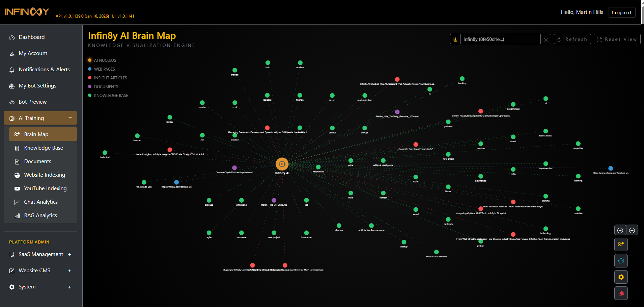Image resolution: width=644 pixels, height=307 pixels.
Task: Select the https://www.infin8y.com/contact-us web page node
Action: (611, 168)
